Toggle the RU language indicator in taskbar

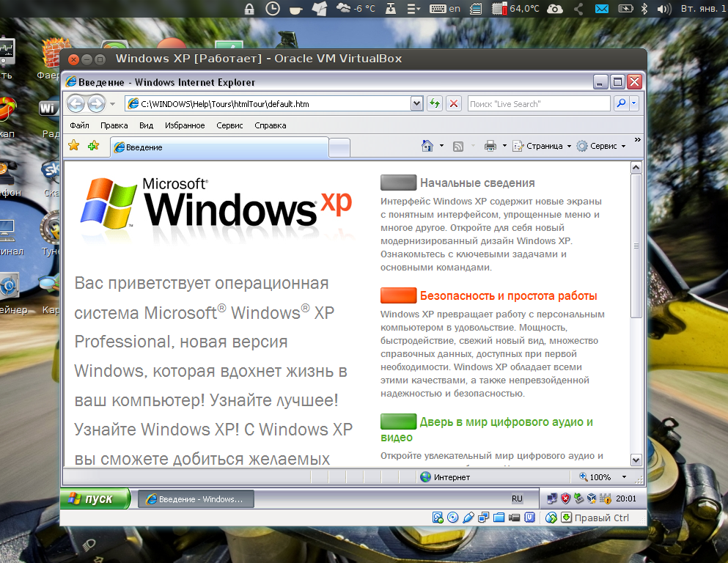coord(517,498)
